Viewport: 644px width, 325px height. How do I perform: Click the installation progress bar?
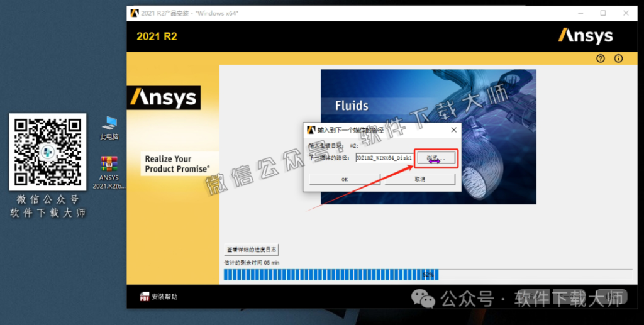pos(428,275)
